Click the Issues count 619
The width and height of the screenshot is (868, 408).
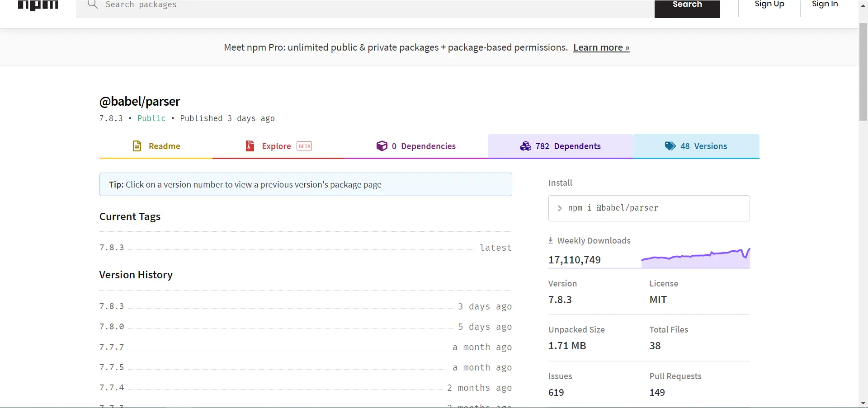[556, 392]
